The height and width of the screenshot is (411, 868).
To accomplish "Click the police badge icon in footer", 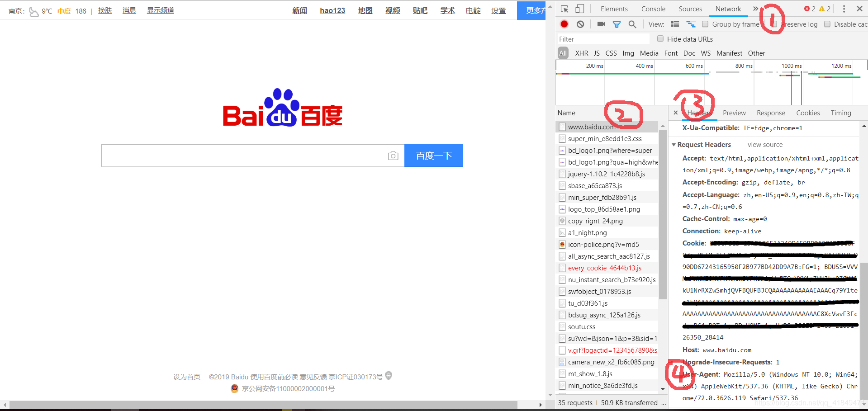I will coord(234,388).
